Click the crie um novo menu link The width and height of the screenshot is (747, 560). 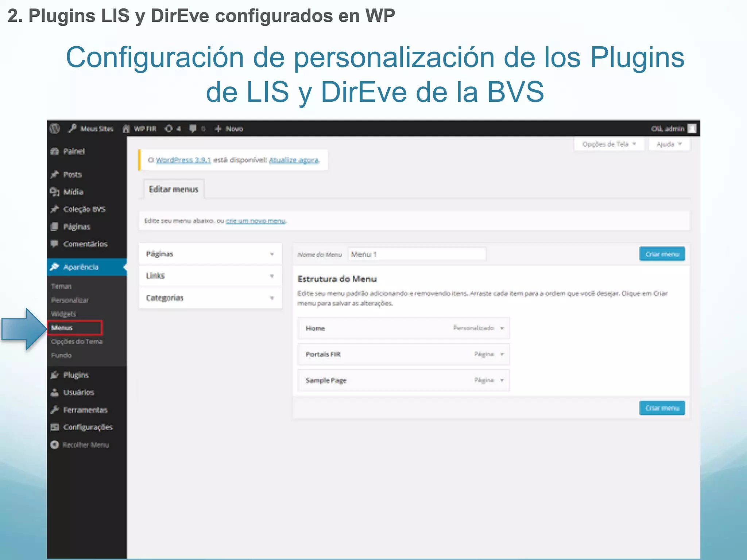point(256,221)
